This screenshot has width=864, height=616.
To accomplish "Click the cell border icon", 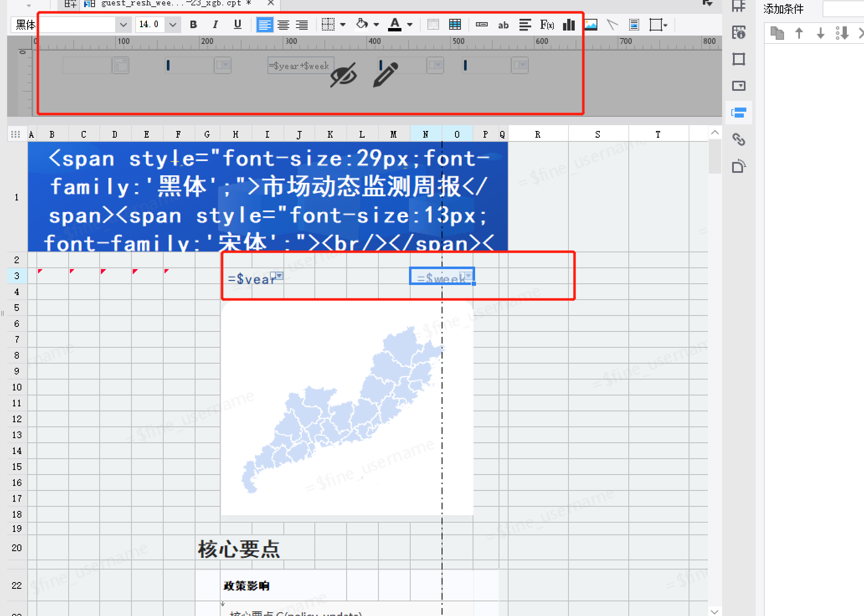I will (328, 25).
